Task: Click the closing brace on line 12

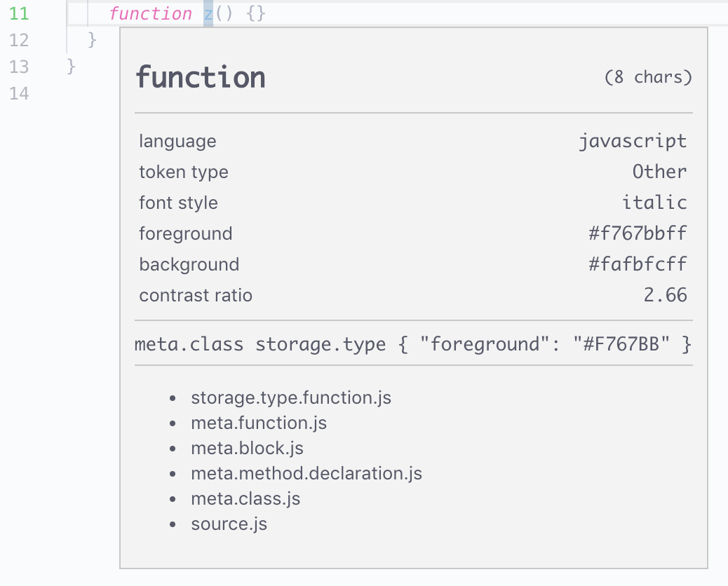Action: [93, 40]
